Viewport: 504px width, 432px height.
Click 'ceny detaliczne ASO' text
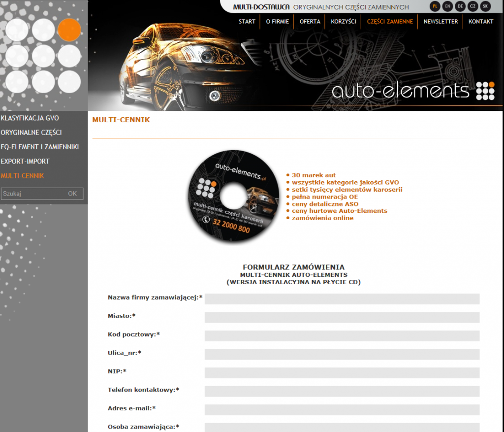tap(325, 204)
